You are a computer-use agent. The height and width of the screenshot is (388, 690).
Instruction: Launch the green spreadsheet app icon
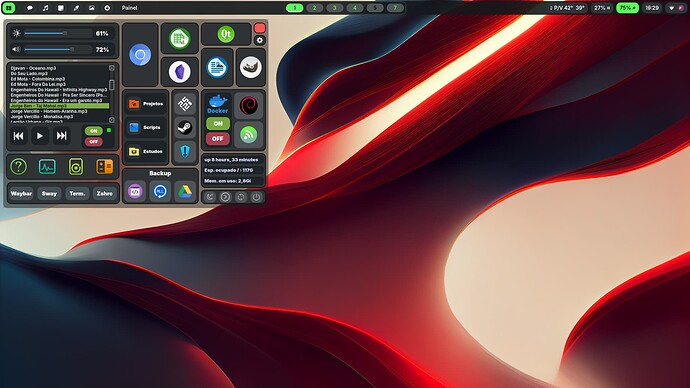tap(180, 39)
